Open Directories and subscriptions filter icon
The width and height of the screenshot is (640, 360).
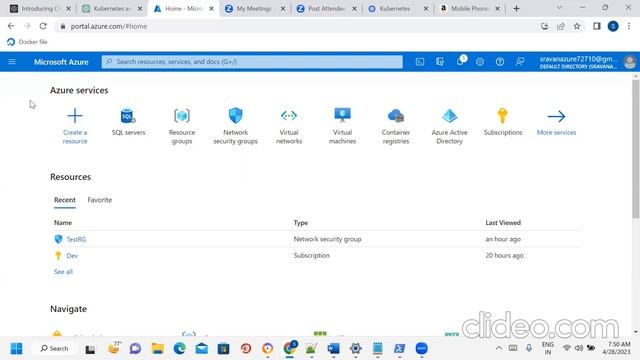(440, 62)
